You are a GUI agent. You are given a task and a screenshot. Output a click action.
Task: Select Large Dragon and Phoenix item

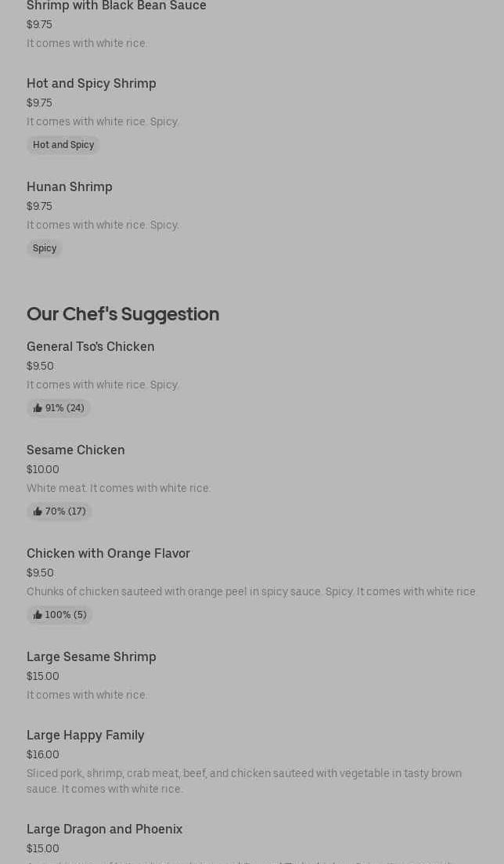(x=104, y=829)
